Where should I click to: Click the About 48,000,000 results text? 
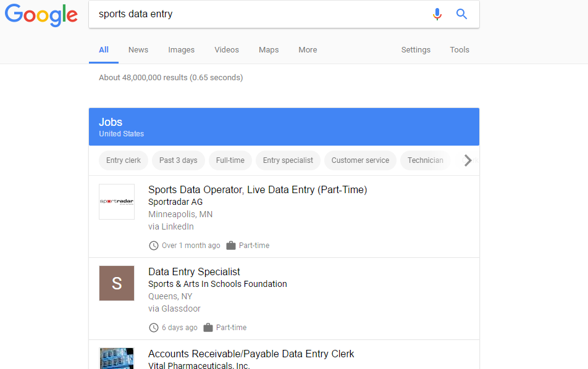[x=170, y=78]
